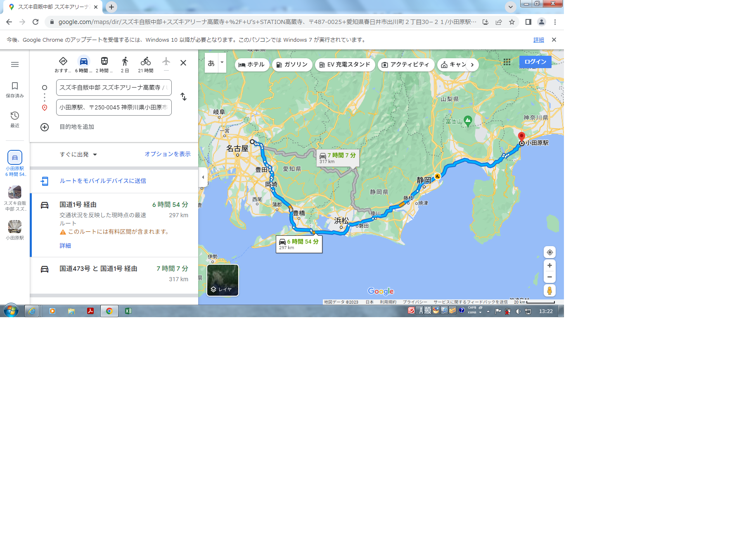
Task: Click the 富士山 map marker
Action: tap(468, 121)
